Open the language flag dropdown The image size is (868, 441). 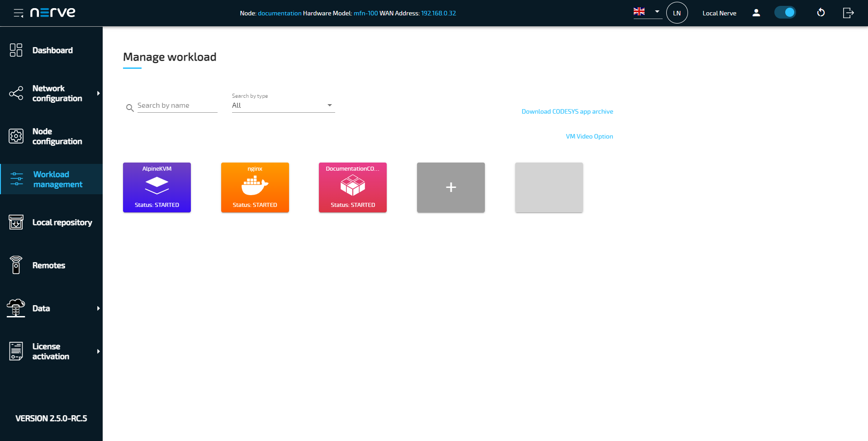[x=647, y=12]
